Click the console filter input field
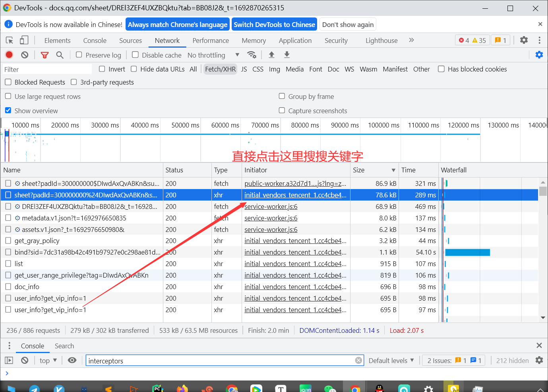Image resolution: width=548 pixels, height=392 pixels. point(221,361)
